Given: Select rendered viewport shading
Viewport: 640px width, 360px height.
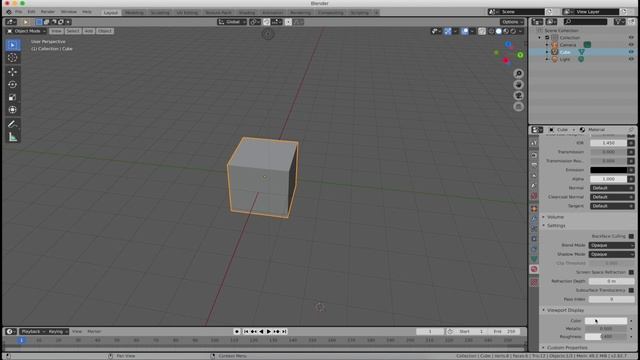Looking at the screenshot, I should 513,31.
